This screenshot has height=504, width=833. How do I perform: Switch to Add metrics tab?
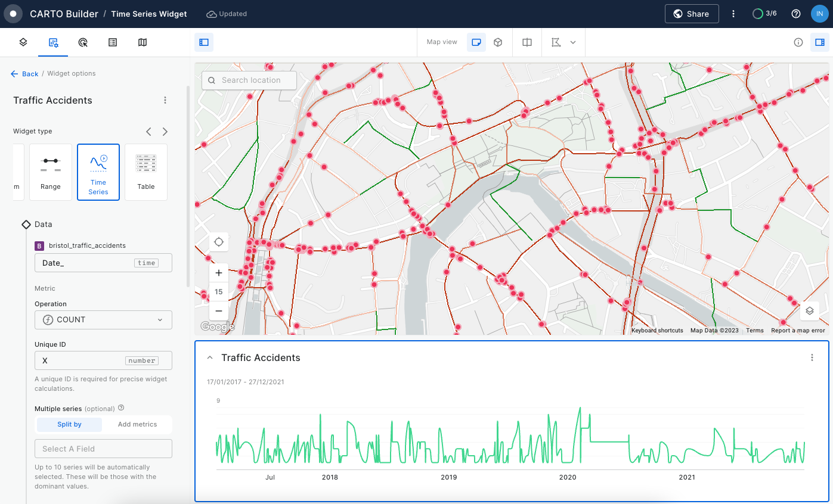click(x=137, y=424)
